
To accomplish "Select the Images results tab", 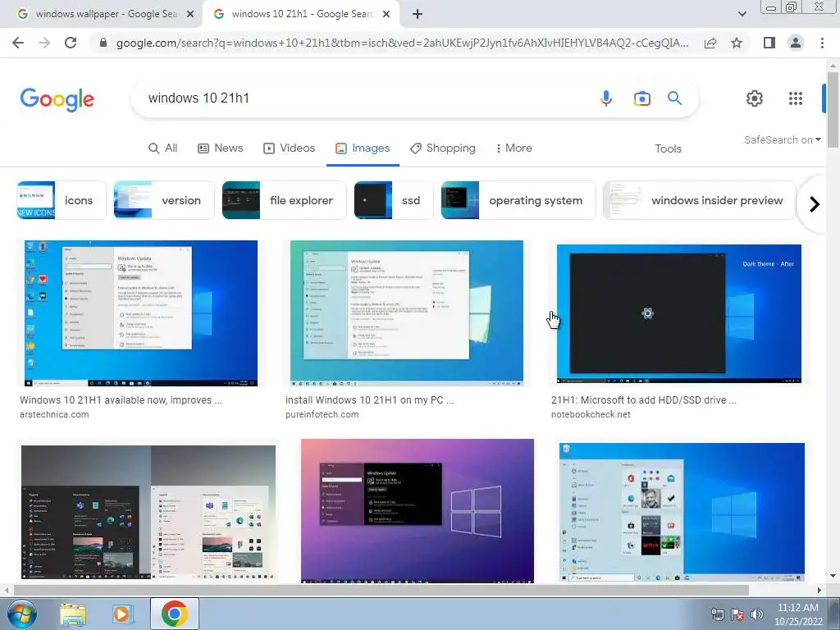I will tap(363, 148).
